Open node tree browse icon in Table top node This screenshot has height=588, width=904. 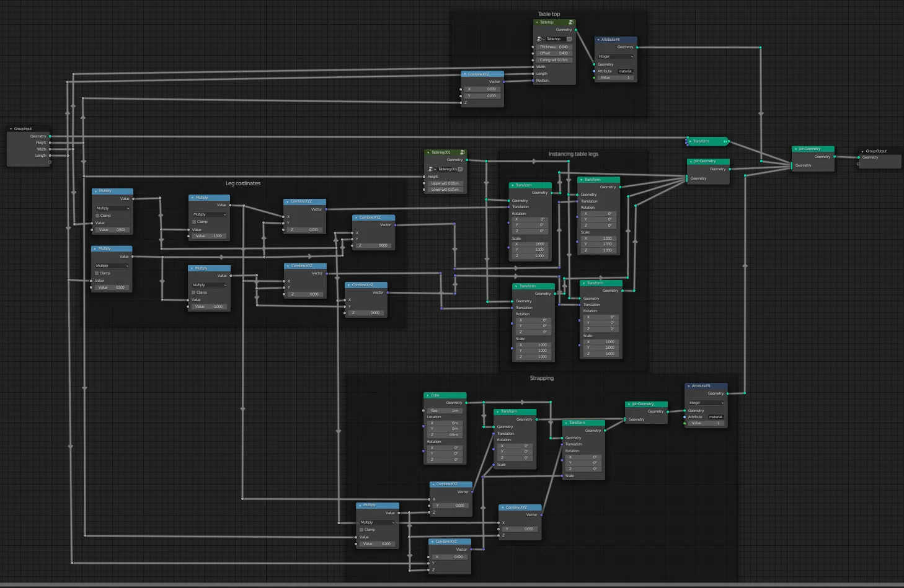point(540,39)
